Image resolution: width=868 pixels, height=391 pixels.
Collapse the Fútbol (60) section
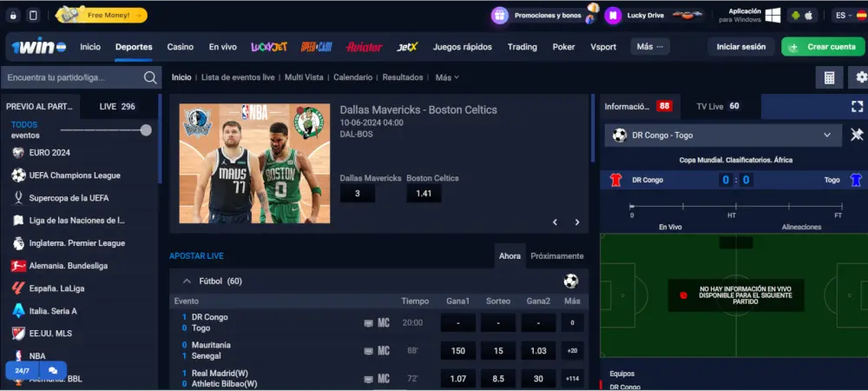tap(187, 281)
